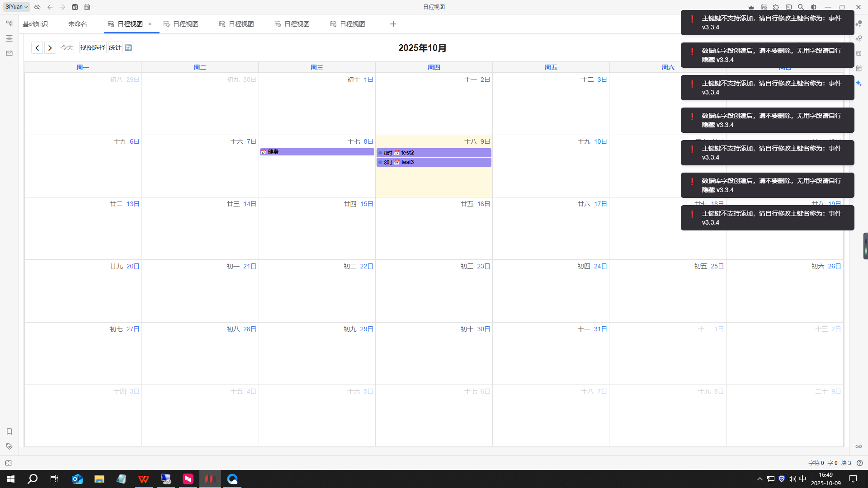Image resolution: width=868 pixels, height=488 pixels.
Task: Open the 视图选择 view selector
Action: (93, 47)
